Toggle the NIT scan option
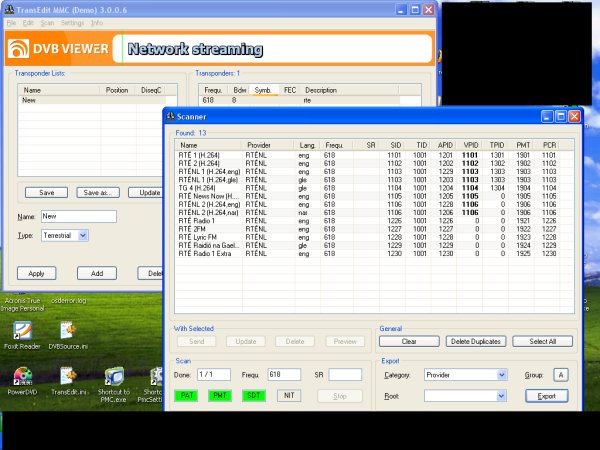The height and width of the screenshot is (450, 600). (289, 396)
